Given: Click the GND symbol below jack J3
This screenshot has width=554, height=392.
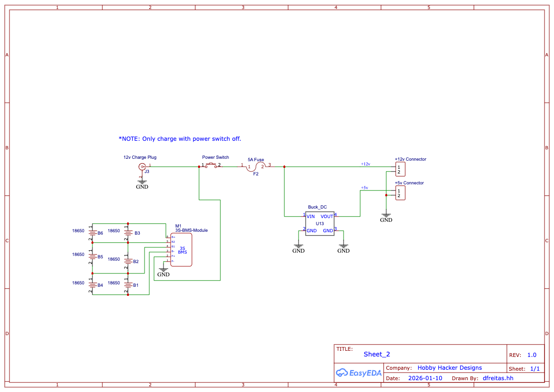Looking at the screenshot, I should point(142,184).
